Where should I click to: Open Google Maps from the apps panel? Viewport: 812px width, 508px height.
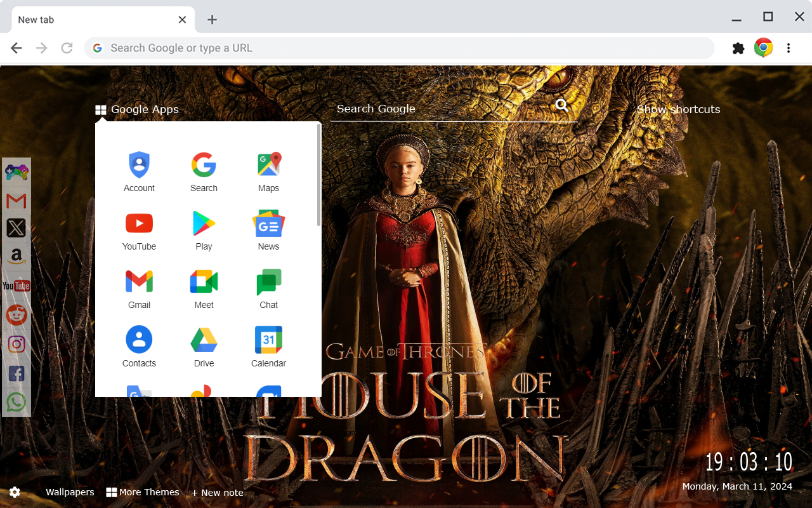click(268, 172)
